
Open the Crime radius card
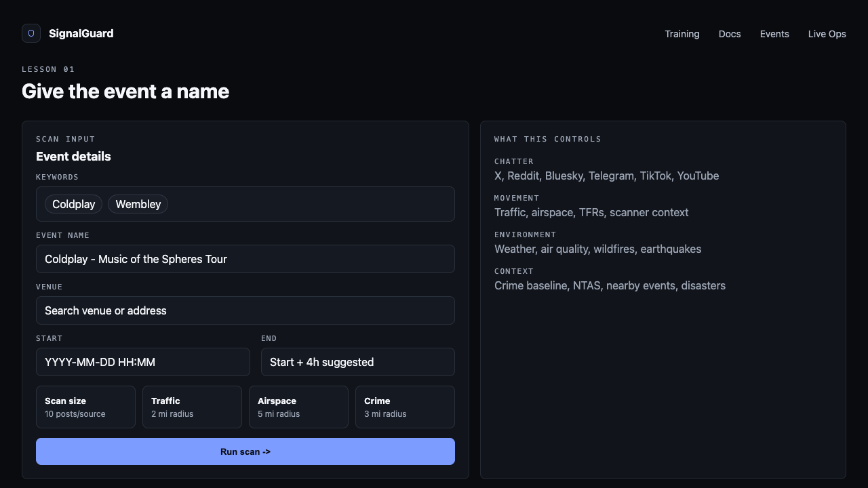click(405, 407)
